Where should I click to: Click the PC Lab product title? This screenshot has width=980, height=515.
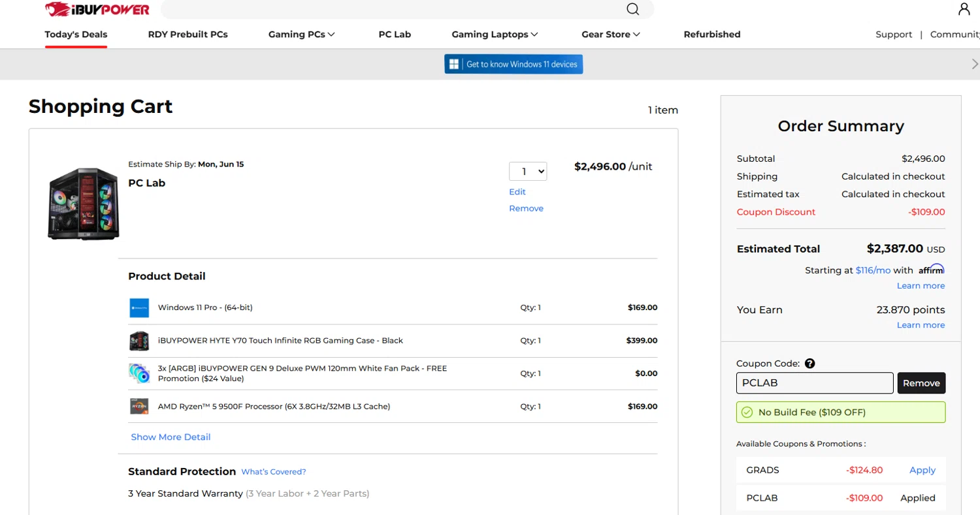pos(146,183)
